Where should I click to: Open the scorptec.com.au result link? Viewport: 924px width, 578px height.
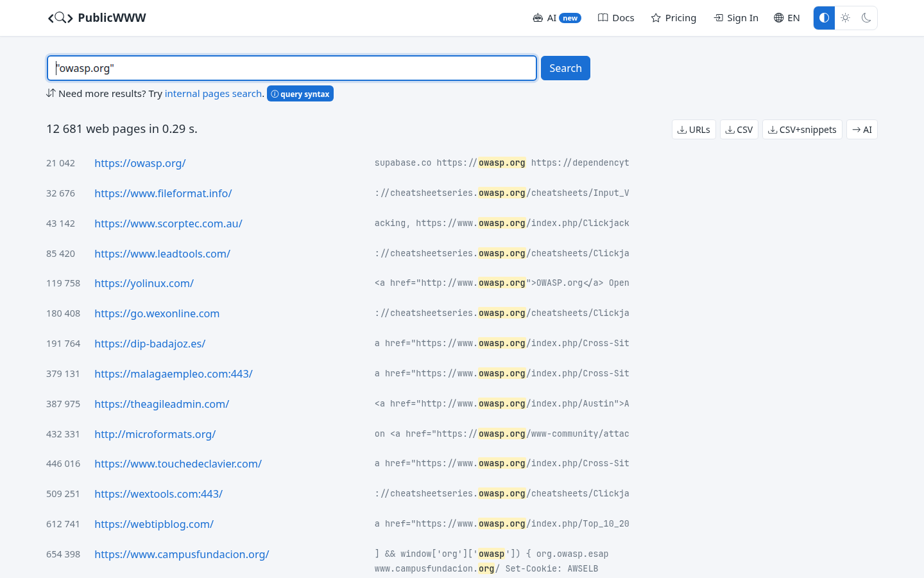pyautogui.click(x=168, y=223)
